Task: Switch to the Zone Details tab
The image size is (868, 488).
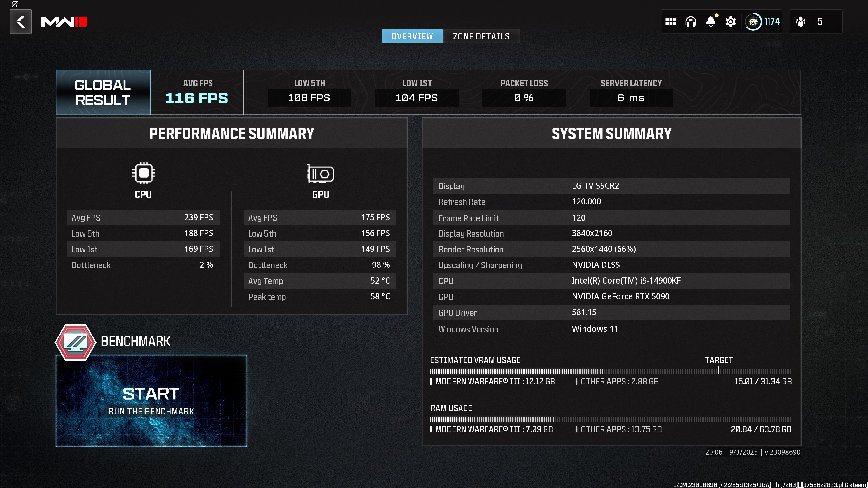Action: (481, 36)
